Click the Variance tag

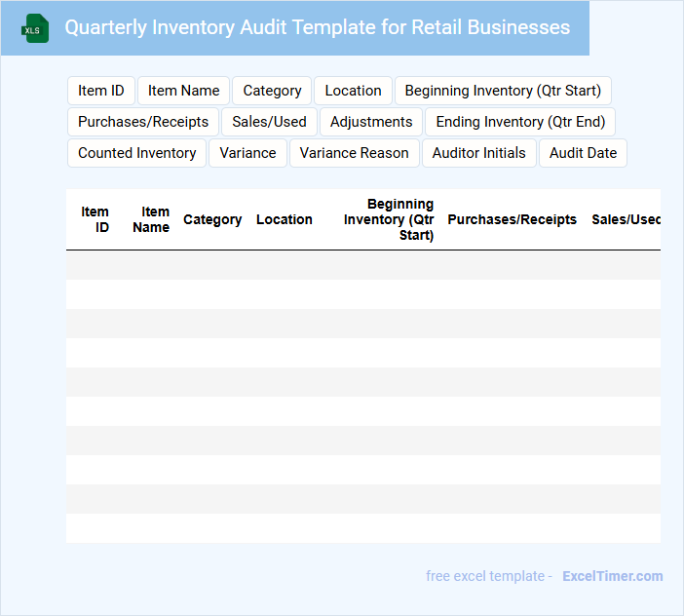[247, 153]
